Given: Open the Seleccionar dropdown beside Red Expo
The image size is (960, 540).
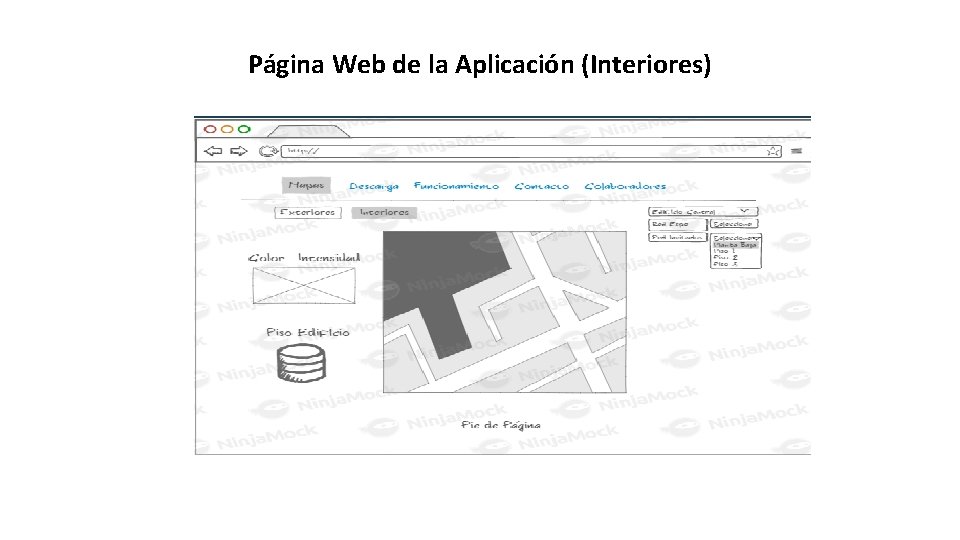Looking at the screenshot, I should (x=734, y=224).
